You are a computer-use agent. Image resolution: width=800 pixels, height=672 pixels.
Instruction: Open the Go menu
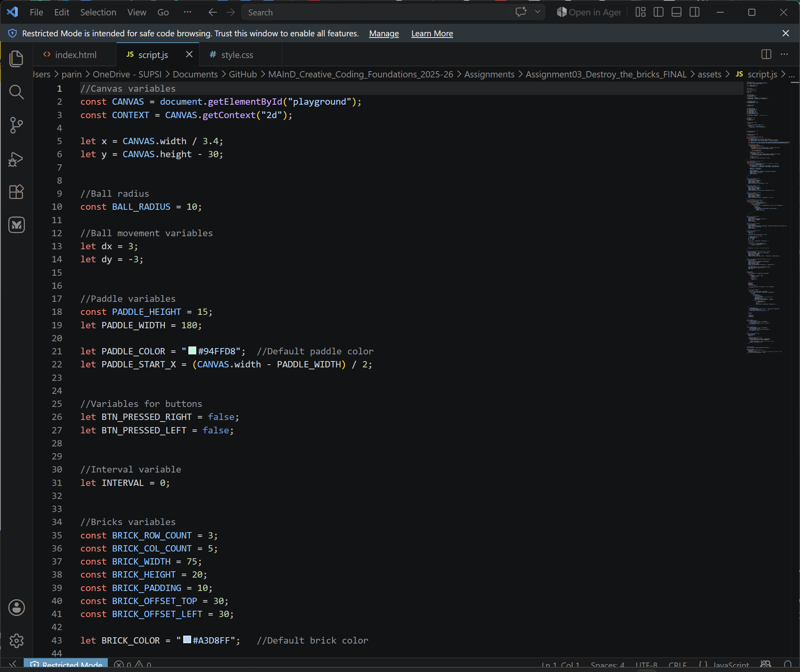[163, 12]
